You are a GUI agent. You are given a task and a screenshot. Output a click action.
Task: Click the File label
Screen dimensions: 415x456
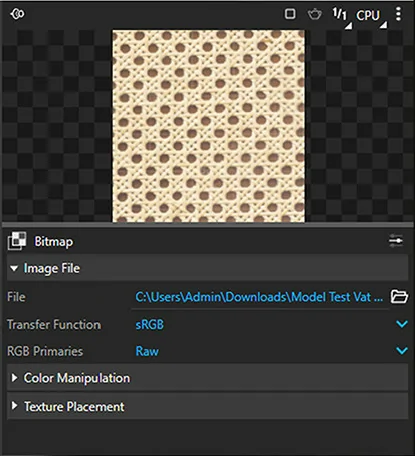click(x=16, y=297)
